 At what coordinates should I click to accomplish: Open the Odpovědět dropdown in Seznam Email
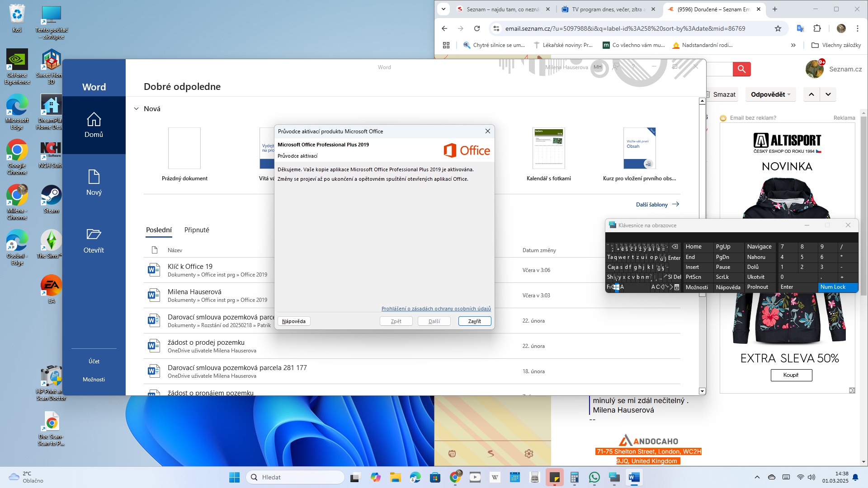[x=771, y=94]
